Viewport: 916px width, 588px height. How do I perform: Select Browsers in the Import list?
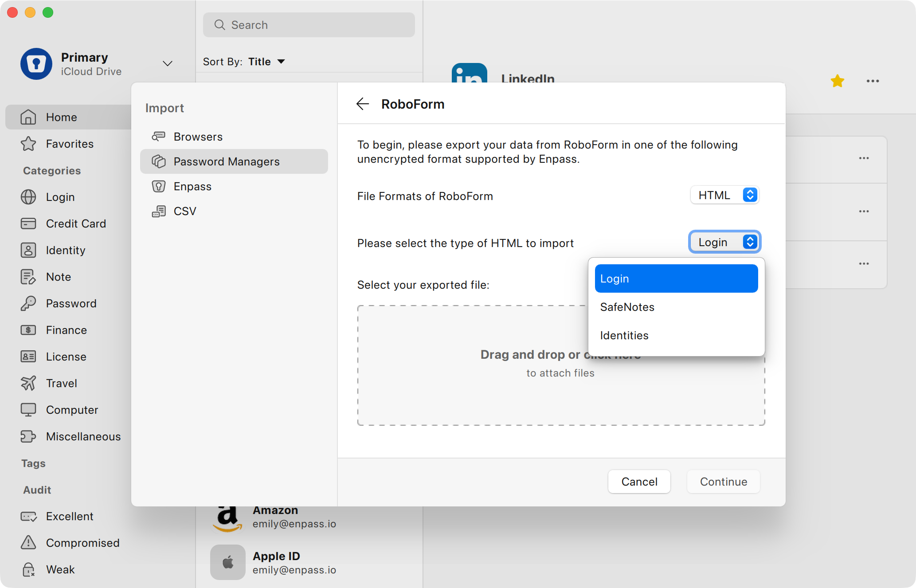[234, 137]
